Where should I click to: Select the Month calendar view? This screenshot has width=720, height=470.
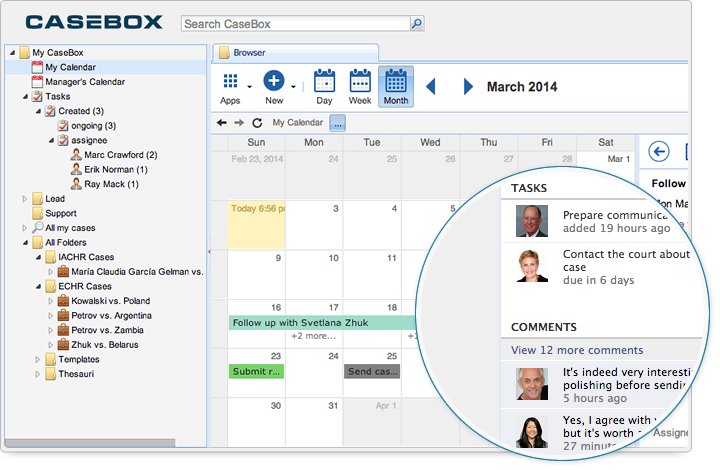(396, 87)
